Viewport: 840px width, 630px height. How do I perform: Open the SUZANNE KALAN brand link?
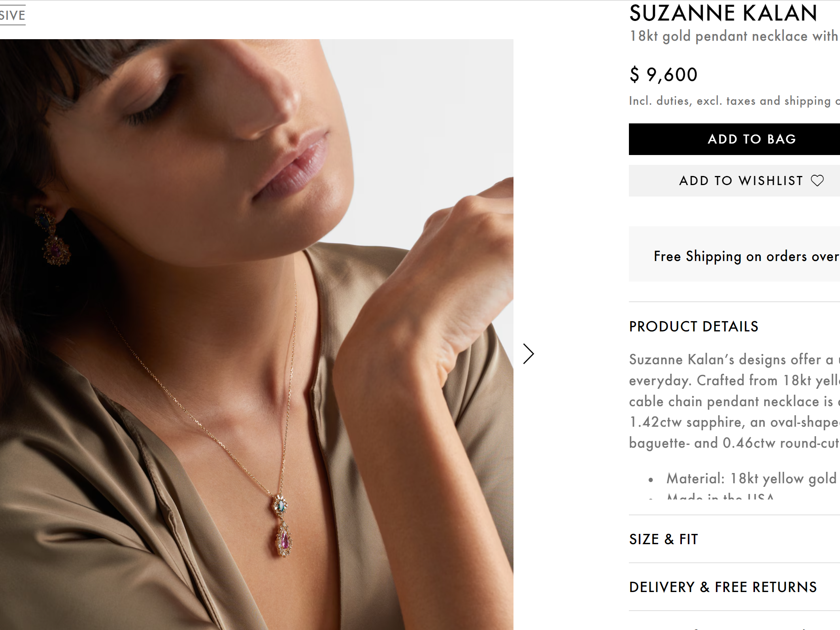723,13
